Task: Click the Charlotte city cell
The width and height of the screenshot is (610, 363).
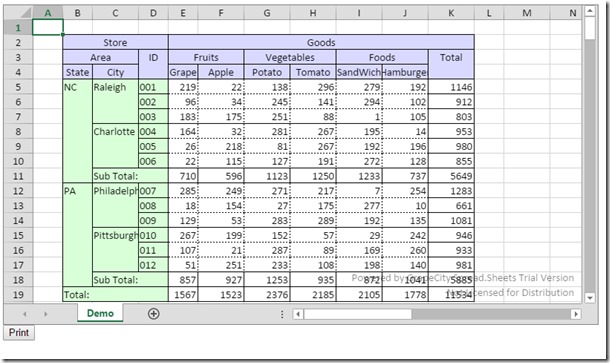Action: tap(115, 146)
